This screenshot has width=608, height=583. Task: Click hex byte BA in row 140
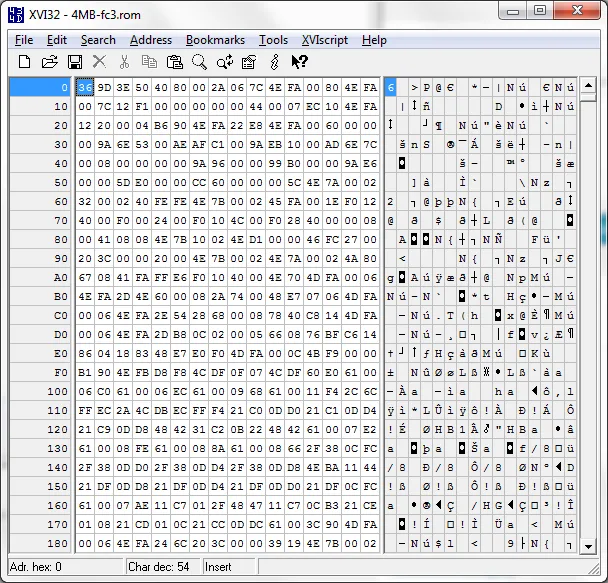332,467
